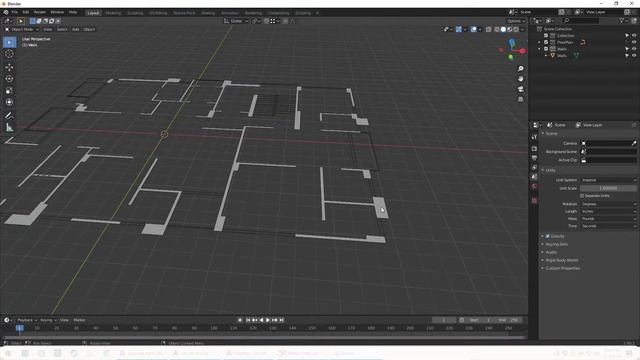Select rendered viewport shading

[516, 29]
